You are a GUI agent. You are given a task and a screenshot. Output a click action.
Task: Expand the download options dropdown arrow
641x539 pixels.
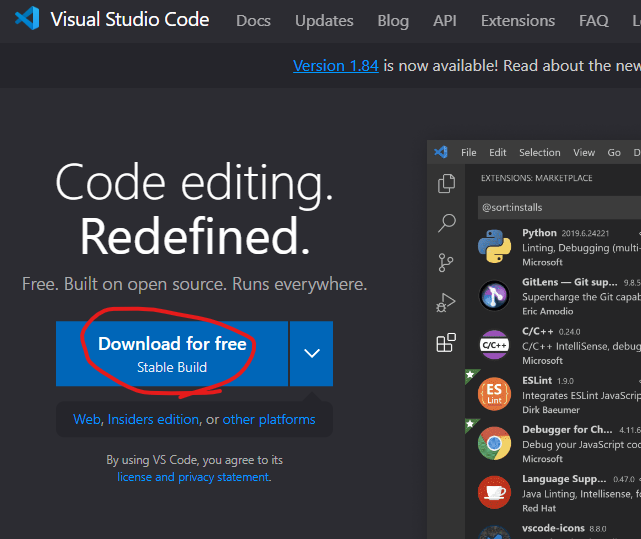point(312,354)
